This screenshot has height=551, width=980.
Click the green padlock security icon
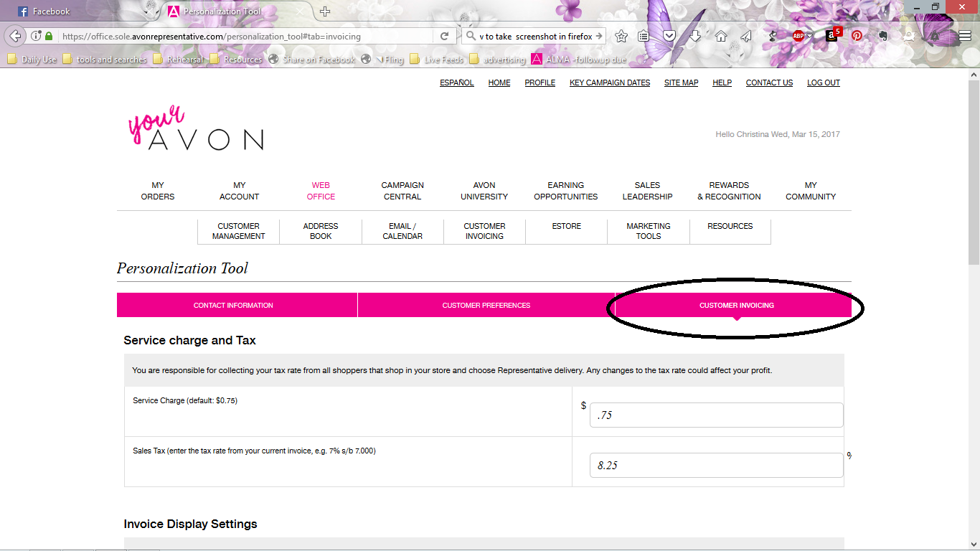(x=49, y=36)
